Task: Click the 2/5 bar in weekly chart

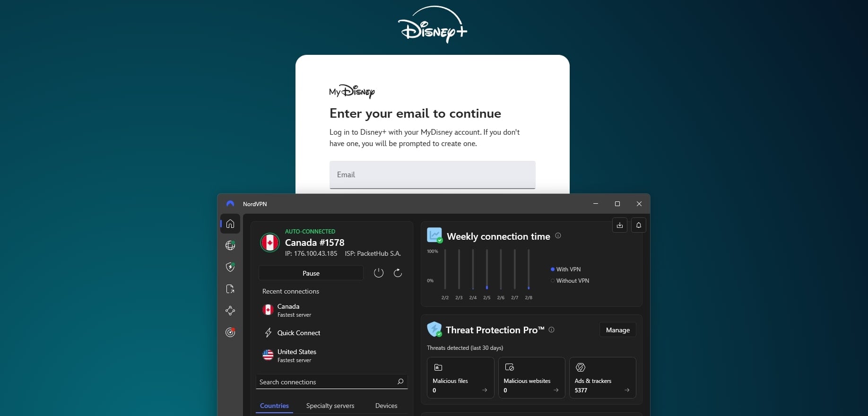Action: tap(487, 269)
